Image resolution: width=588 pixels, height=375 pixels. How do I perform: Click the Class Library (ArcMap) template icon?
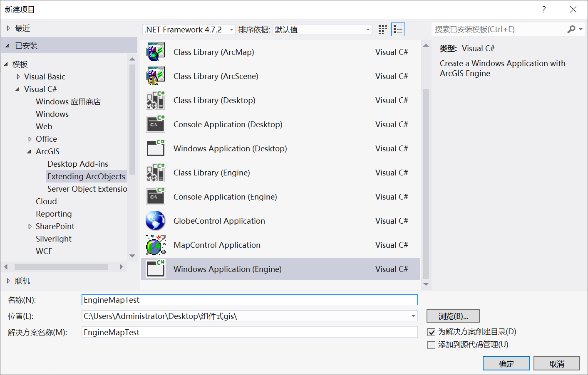coord(155,52)
